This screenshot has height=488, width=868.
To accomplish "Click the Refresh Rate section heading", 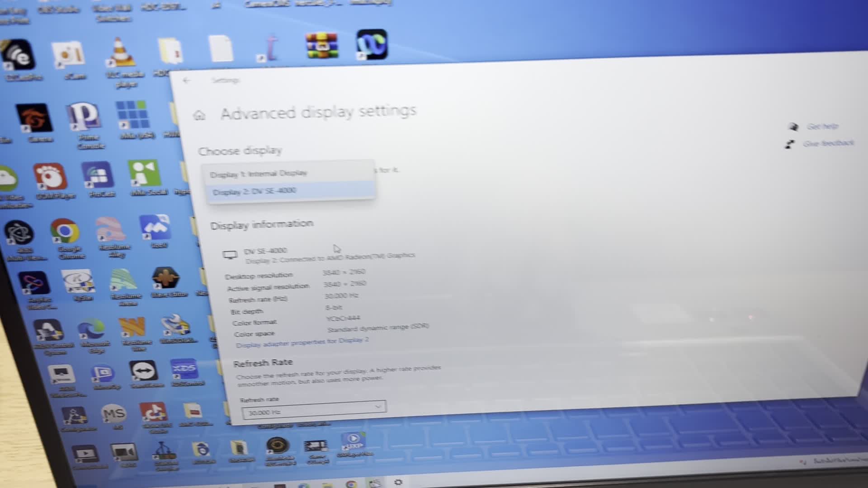I will (263, 363).
